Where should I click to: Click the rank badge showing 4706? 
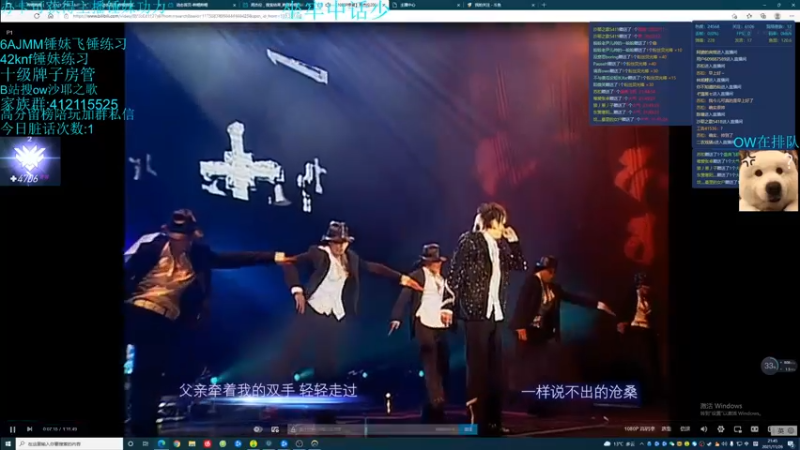pyautogui.click(x=30, y=163)
